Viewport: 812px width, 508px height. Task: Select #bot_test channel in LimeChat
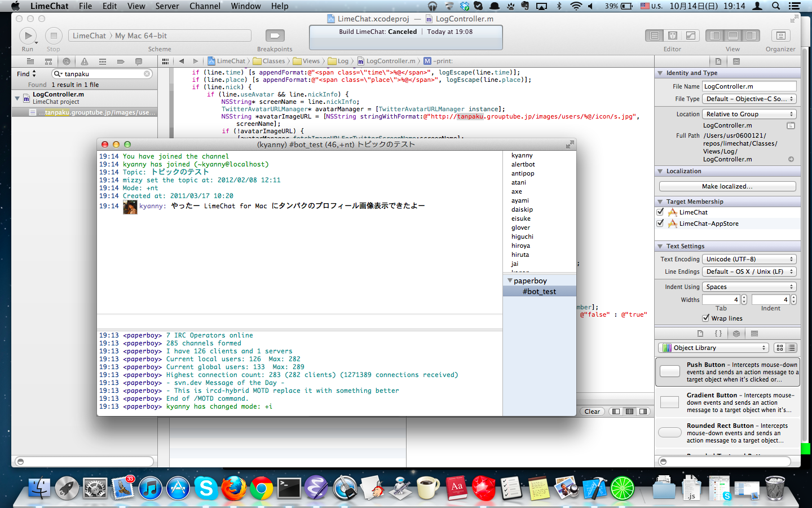(539, 291)
